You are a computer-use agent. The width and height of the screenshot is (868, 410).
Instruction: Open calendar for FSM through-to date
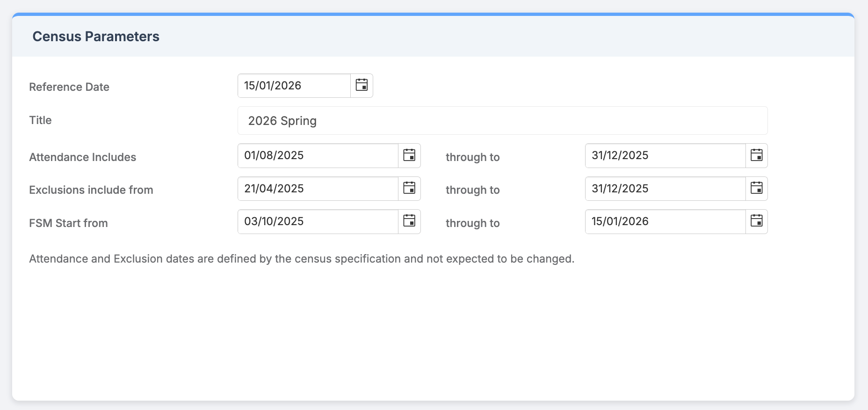(x=756, y=221)
